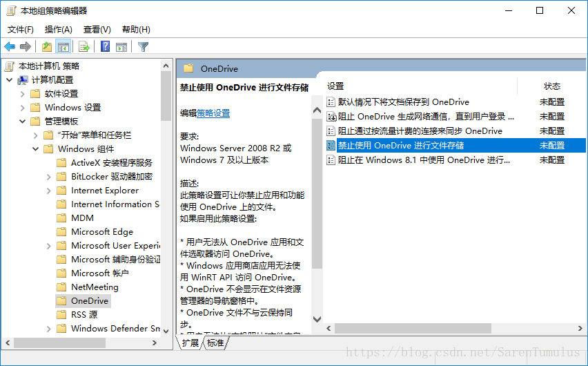Select the Microsoft 帐户 tree item
Viewport: 588px width, 366px height.
click(100, 273)
